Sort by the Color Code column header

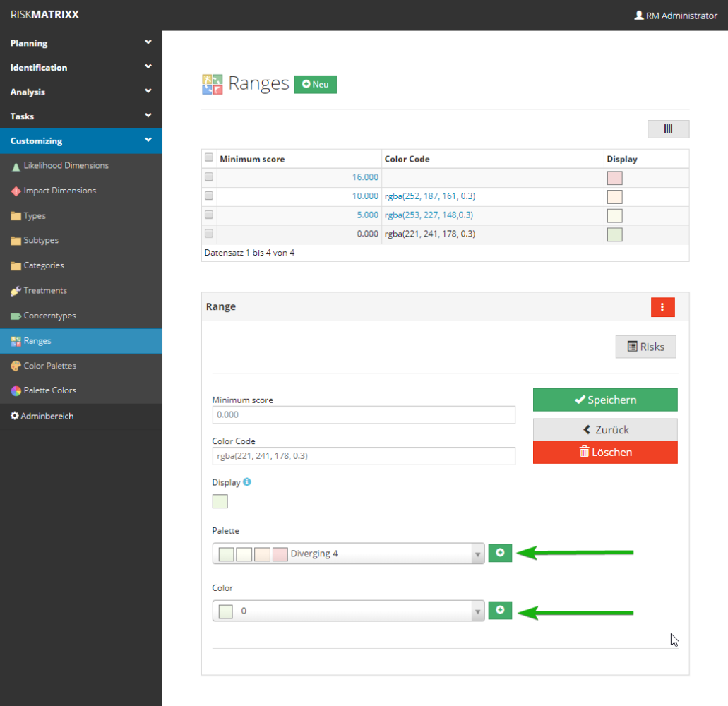[407, 160]
